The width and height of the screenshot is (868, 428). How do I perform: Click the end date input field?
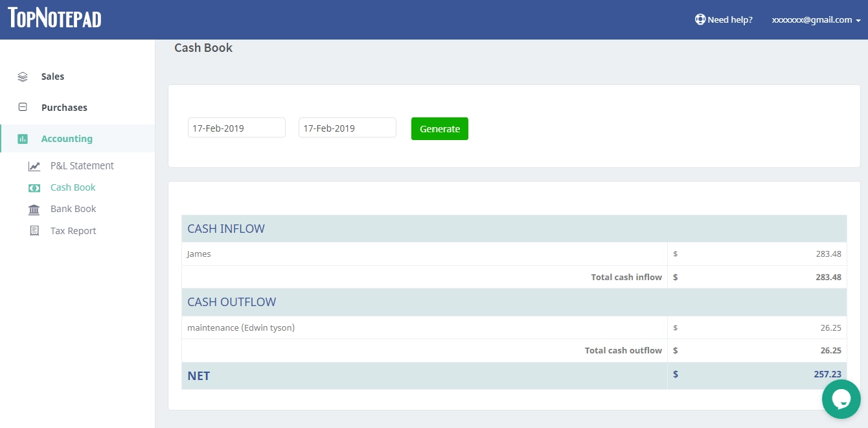[x=347, y=127]
